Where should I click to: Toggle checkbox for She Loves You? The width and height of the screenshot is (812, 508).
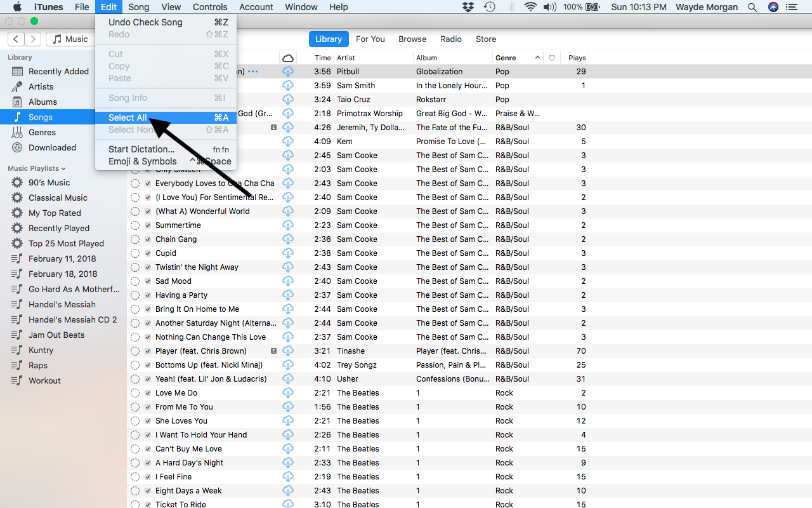coord(148,421)
